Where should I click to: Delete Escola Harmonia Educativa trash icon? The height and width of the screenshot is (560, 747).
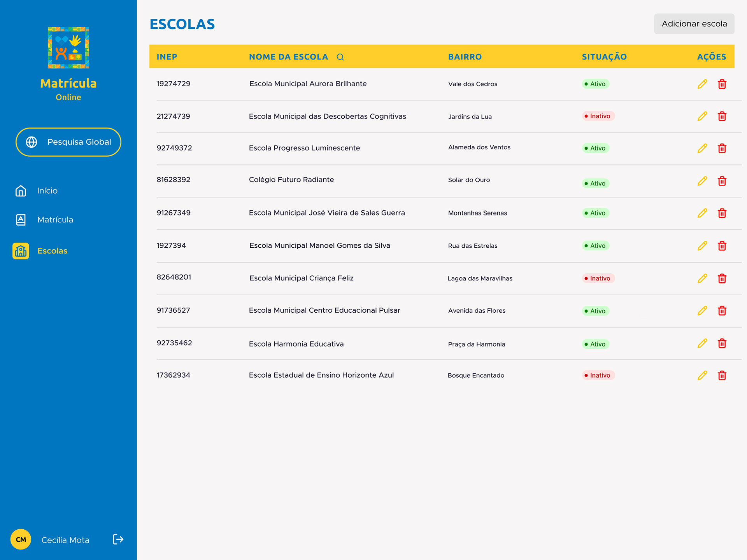(x=722, y=343)
